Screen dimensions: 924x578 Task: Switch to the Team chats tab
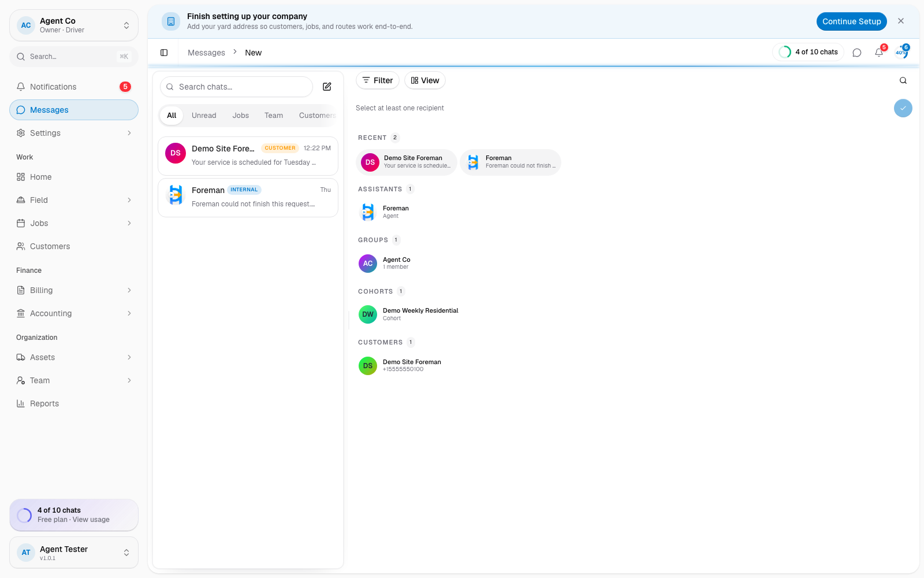274,116
